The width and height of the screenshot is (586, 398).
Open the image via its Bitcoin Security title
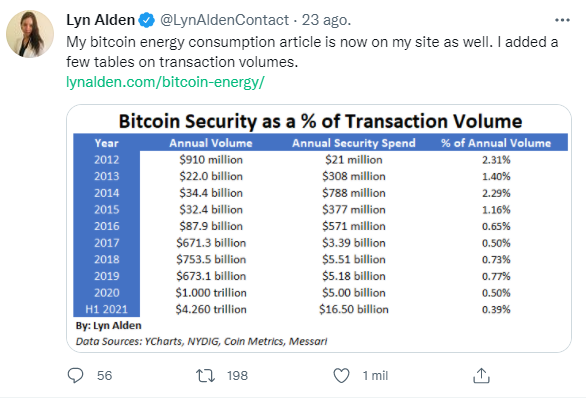click(320, 121)
